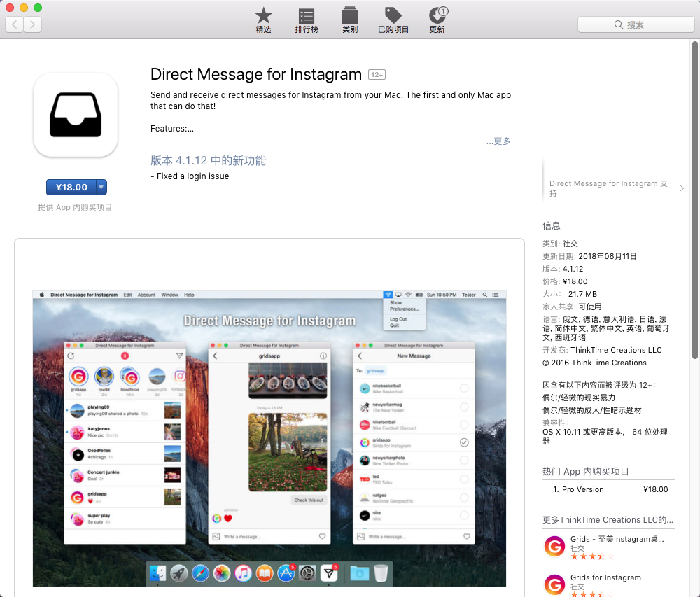Click the iTunes icon in screenshot dock
The width and height of the screenshot is (700, 597).
tap(244, 573)
